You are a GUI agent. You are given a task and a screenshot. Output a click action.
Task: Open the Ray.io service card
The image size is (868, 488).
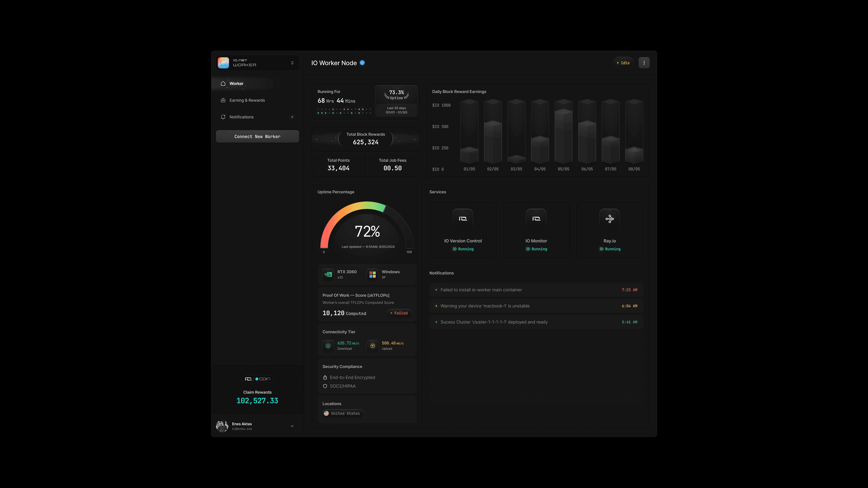click(610, 230)
